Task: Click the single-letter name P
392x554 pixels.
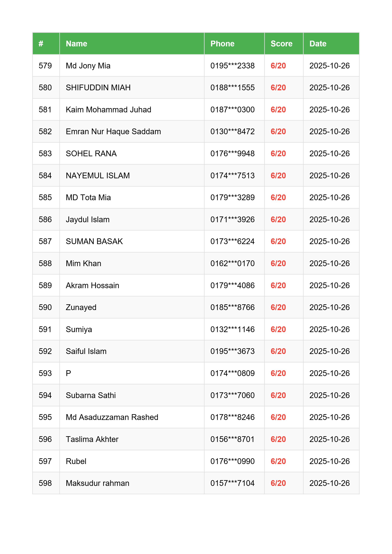Action: 68,373
